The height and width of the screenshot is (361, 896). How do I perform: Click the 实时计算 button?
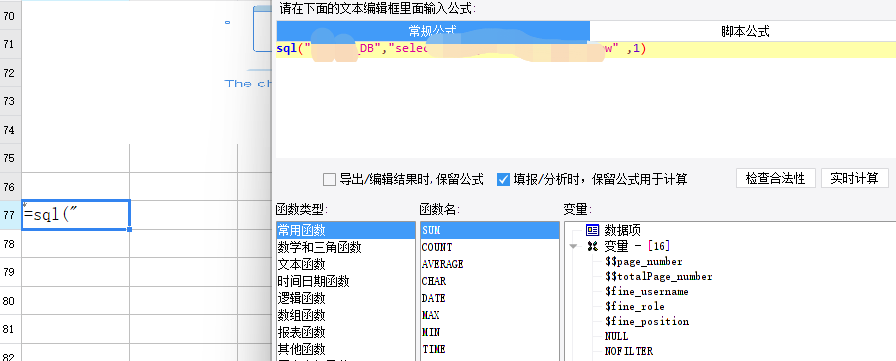coord(854,178)
